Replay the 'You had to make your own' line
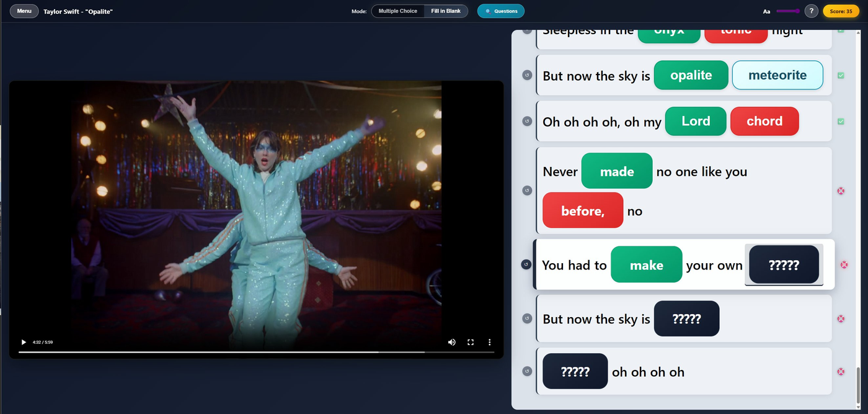The width and height of the screenshot is (868, 414). (x=526, y=264)
